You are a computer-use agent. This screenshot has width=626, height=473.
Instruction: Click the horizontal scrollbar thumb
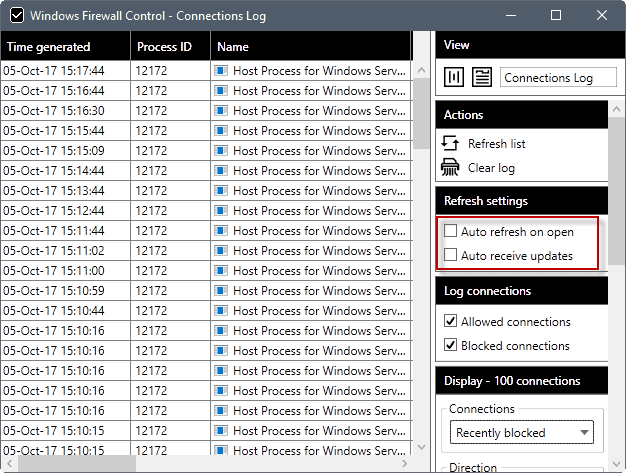tap(77, 463)
